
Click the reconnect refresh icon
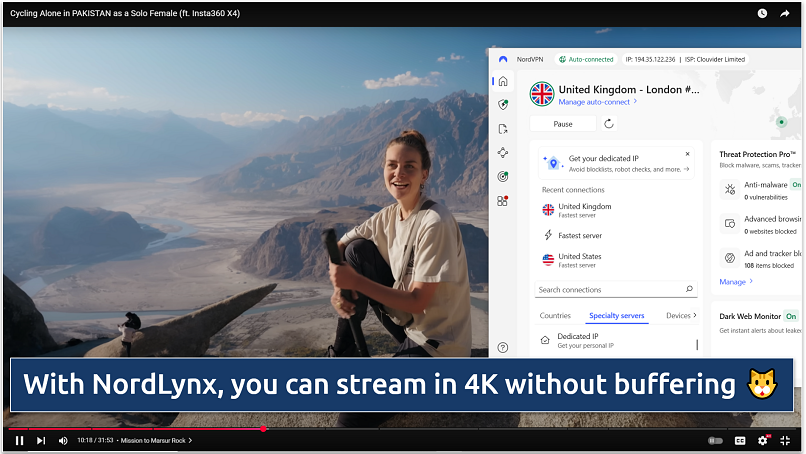[x=609, y=124]
